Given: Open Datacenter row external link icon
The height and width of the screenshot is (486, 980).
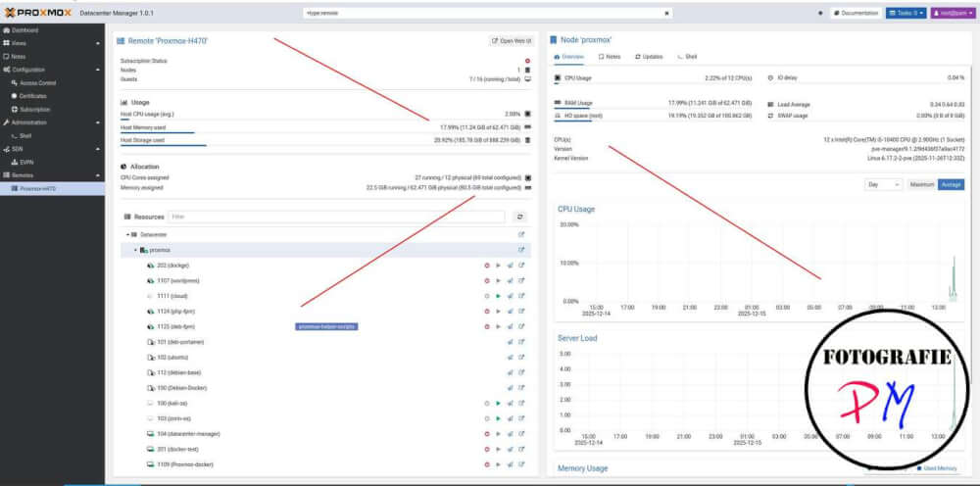Looking at the screenshot, I should point(521,235).
